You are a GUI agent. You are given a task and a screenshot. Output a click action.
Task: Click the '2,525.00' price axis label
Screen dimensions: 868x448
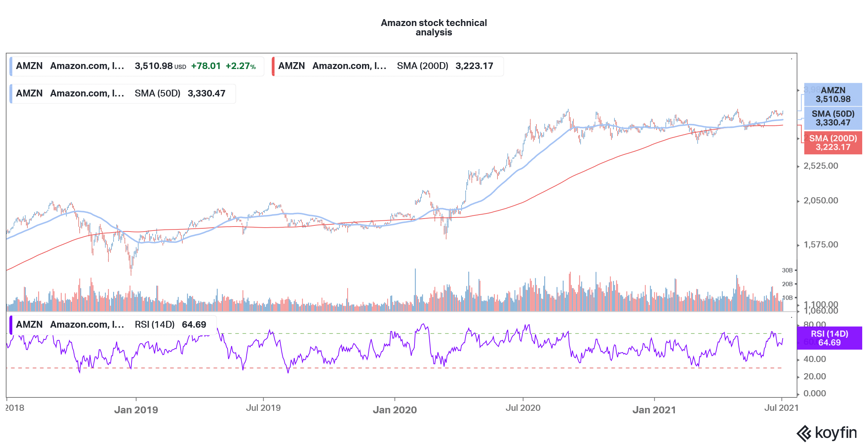(x=821, y=166)
